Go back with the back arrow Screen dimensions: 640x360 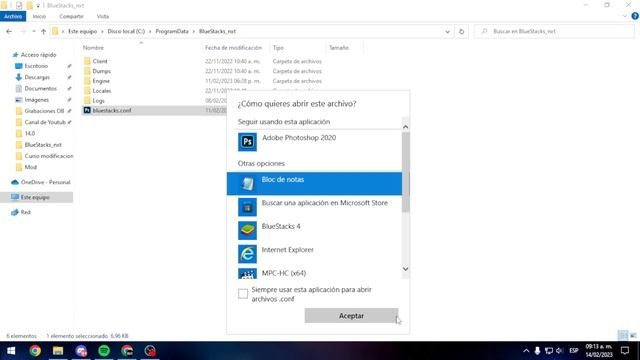(9, 31)
